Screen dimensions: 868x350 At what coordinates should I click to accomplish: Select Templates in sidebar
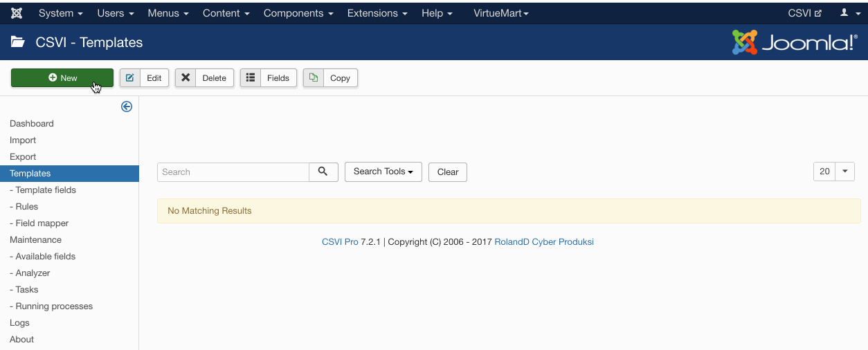(x=69, y=174)
